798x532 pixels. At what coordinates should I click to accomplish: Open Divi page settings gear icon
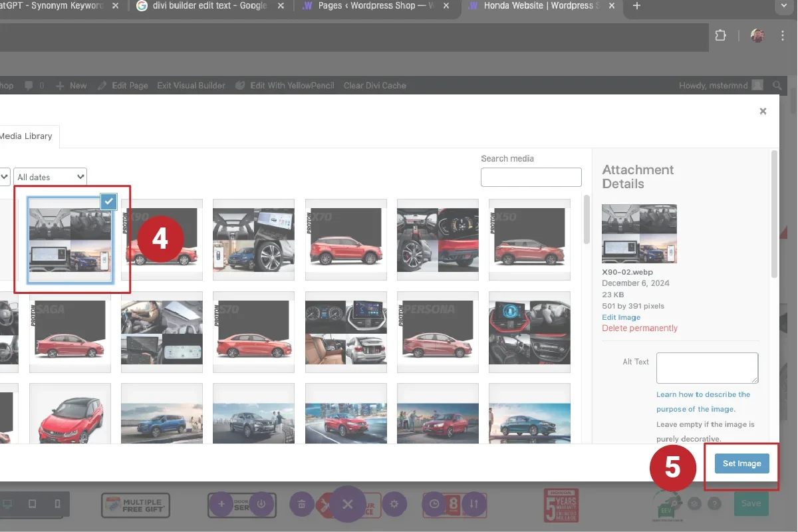tap(394, 504)
